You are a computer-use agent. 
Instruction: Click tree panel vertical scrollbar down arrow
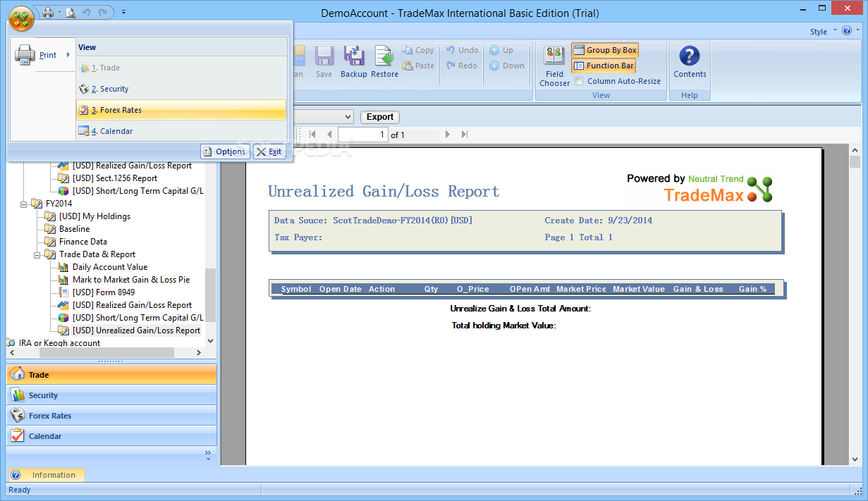tap(210, 341)
